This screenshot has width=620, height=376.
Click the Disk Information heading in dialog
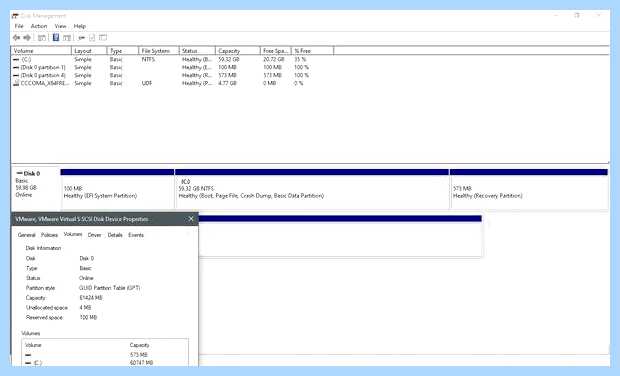click(x=43, y=248)
